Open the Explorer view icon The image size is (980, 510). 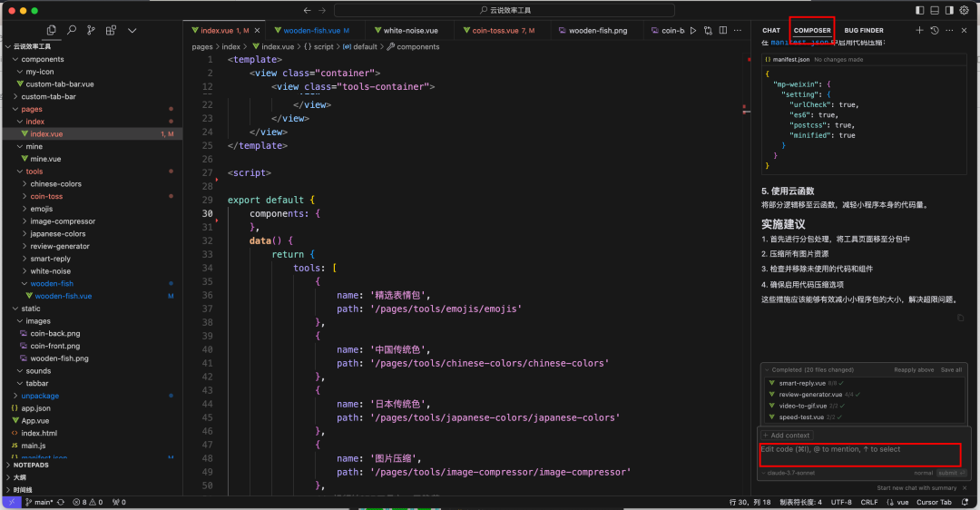point(51,30)
